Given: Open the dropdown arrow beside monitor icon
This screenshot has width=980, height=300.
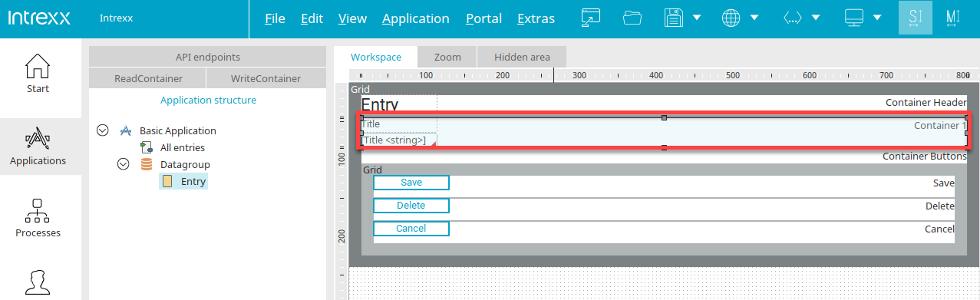Looking at the screenshot, I should [x=877, y=18].
